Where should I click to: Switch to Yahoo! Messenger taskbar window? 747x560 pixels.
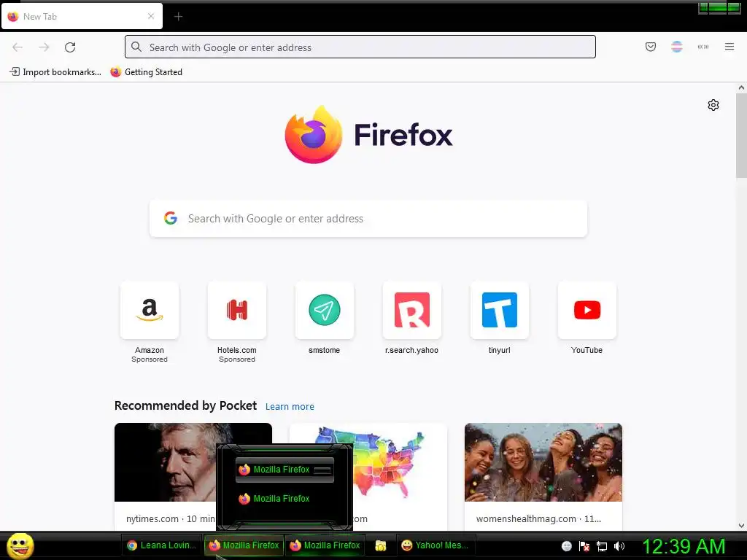coord(436,545)
